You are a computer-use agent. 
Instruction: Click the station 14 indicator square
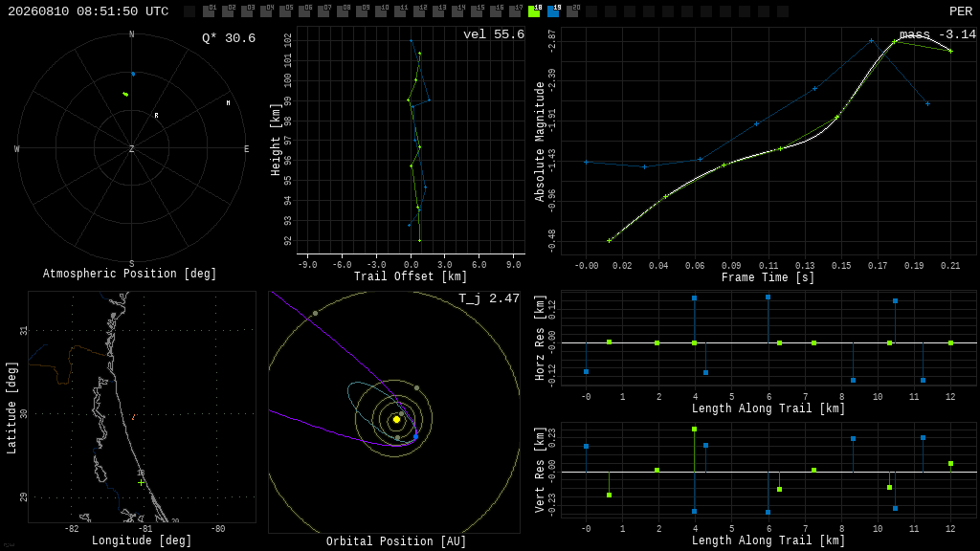(457, 11)
